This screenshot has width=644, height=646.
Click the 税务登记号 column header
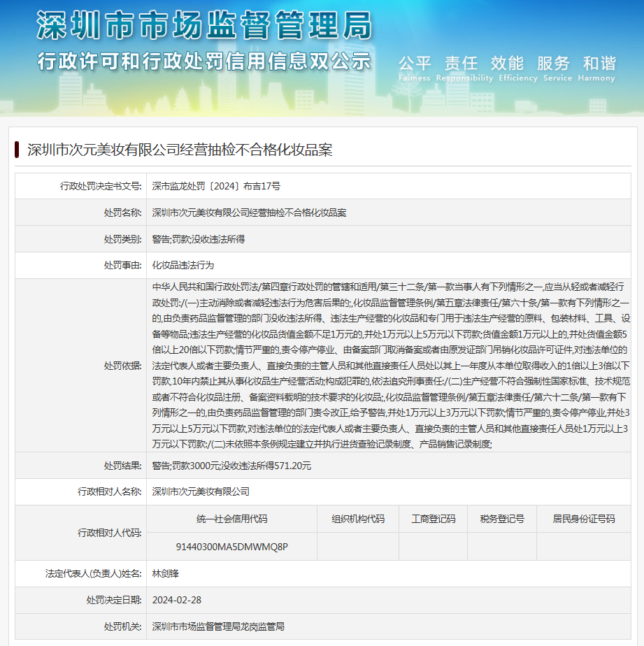point(502,519)
